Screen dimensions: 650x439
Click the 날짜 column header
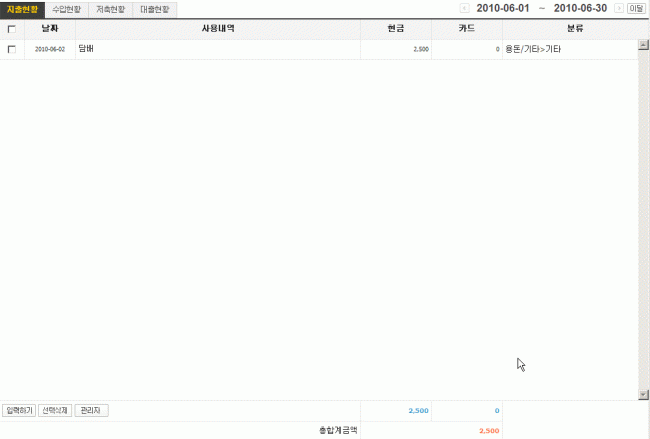coord(50,29)
